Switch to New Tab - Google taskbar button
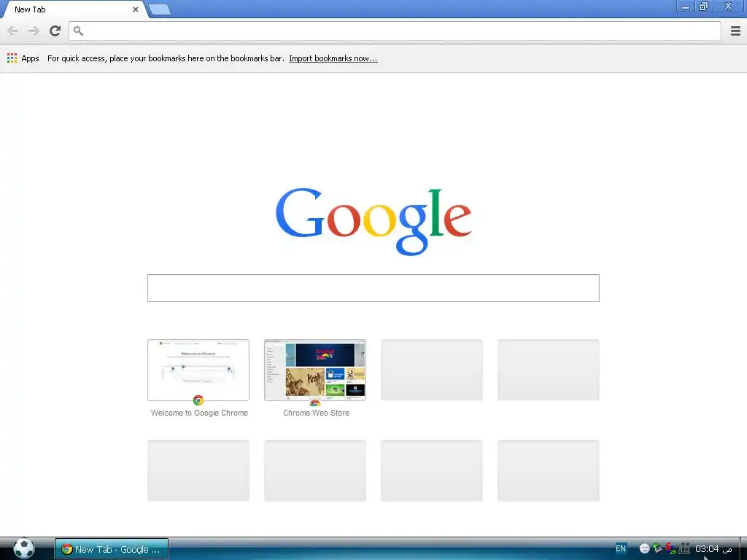 (112, 549)
